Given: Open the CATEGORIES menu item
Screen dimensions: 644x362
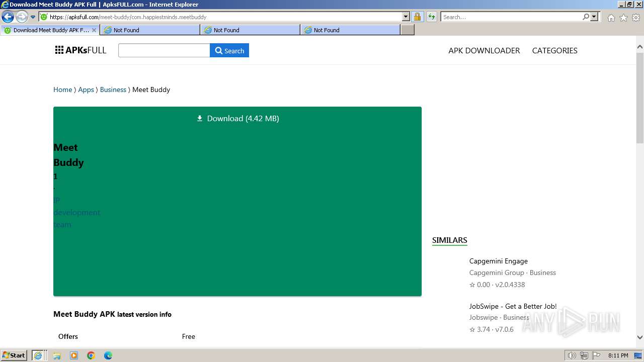Looking at the screenshot, I should (554, 50).
